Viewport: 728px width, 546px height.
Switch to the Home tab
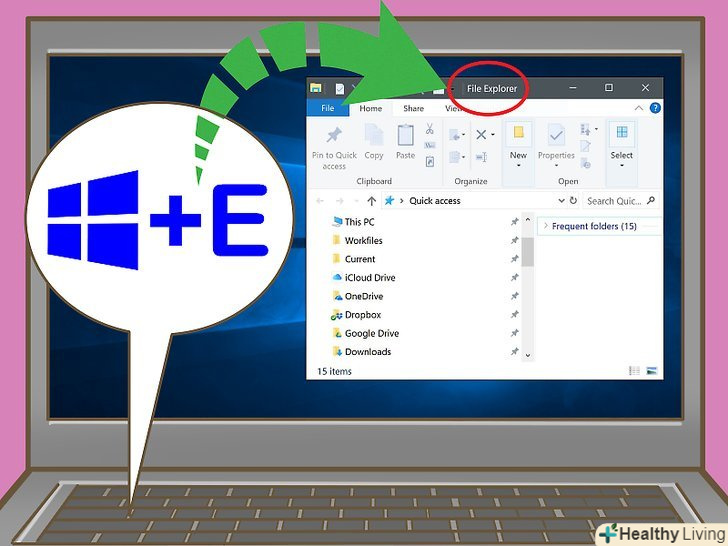[370, 108]
